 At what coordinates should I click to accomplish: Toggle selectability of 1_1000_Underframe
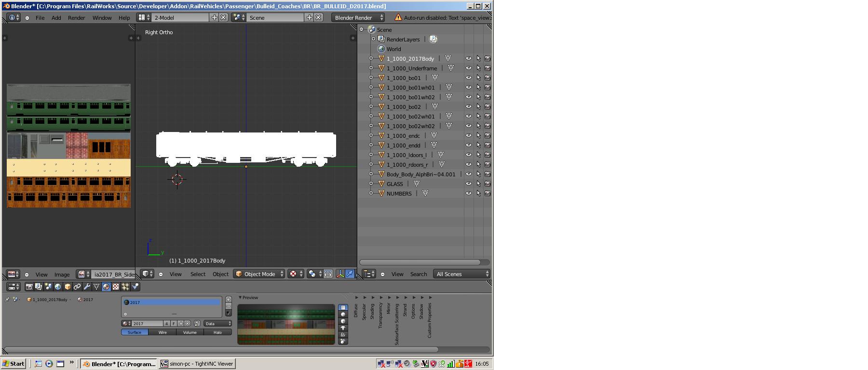478,68
